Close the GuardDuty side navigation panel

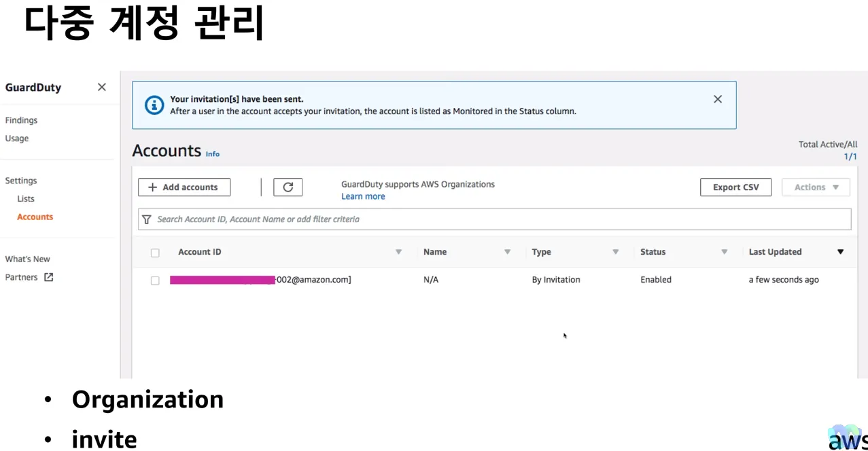(102, 87)
